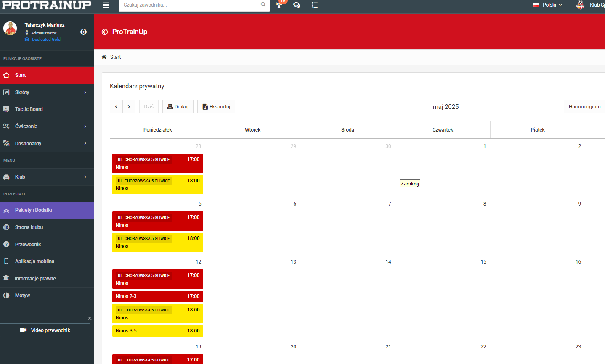Click Talarczyk Mariusz profile avatar
Screen dimensions: 605x364
pos(10,29)
